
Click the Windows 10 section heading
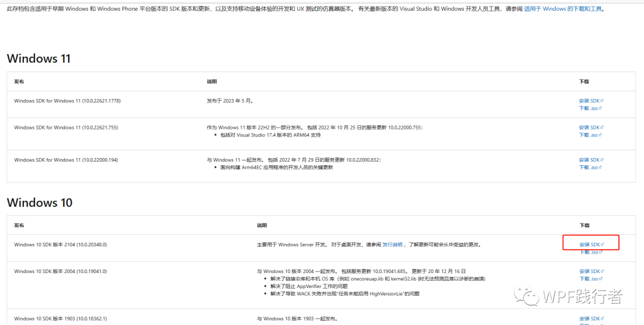[x=40, y=203]
